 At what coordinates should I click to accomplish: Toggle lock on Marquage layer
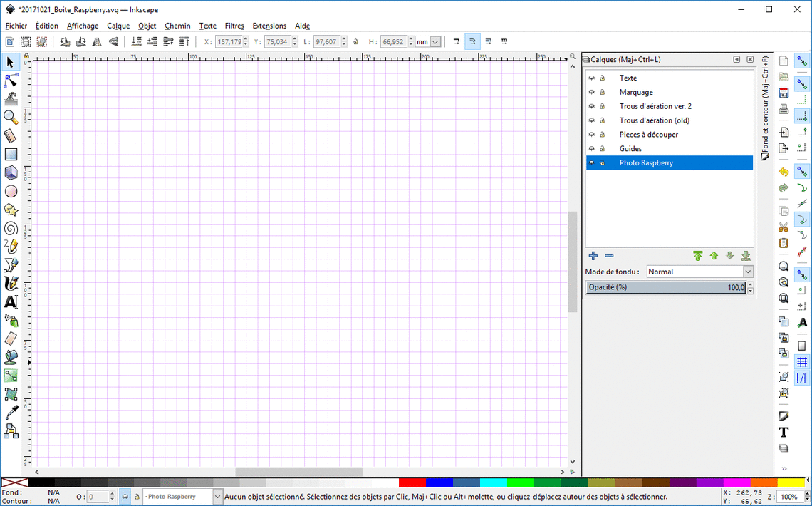click(x=602, y=93)
